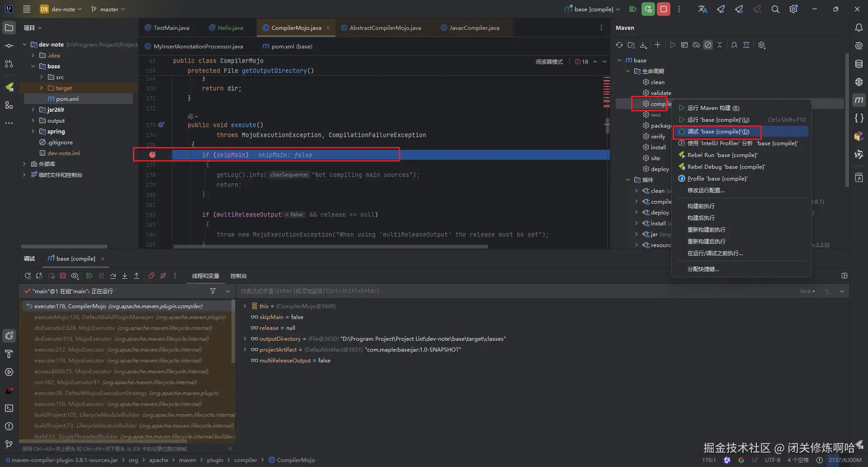This screenshot has width=868, height=467.
Task: Toggle Maven skip tests mode
Action: [708, 45]
